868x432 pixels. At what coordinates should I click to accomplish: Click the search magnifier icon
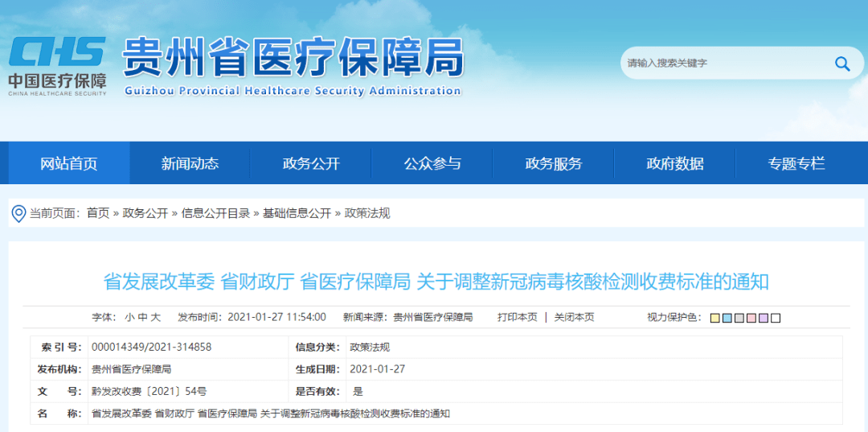(x=842, y=64)
